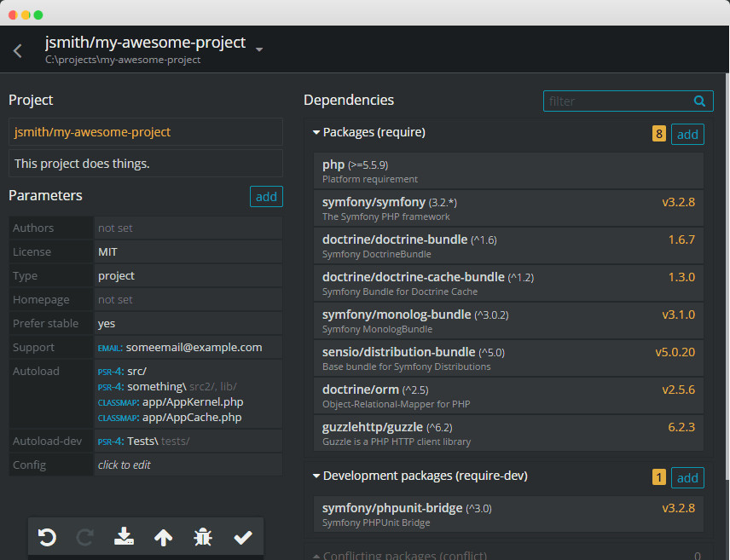Click the update (up arrow) icon
Screen dimensions: 730x560
coord(164,537)
